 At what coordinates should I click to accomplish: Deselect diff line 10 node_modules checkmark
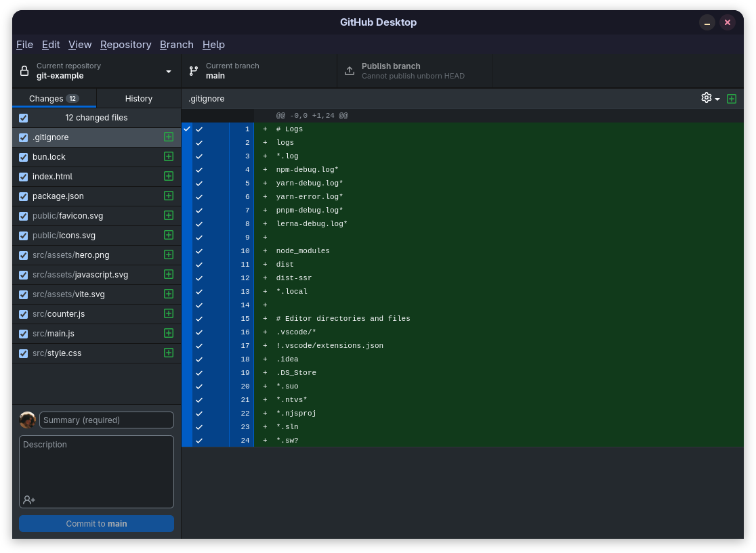199,251
